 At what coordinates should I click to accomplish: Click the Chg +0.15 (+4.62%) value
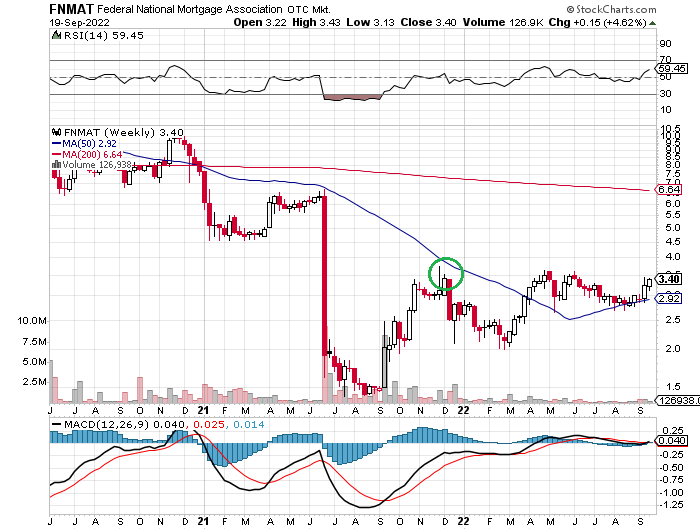(x=597, y=22)
